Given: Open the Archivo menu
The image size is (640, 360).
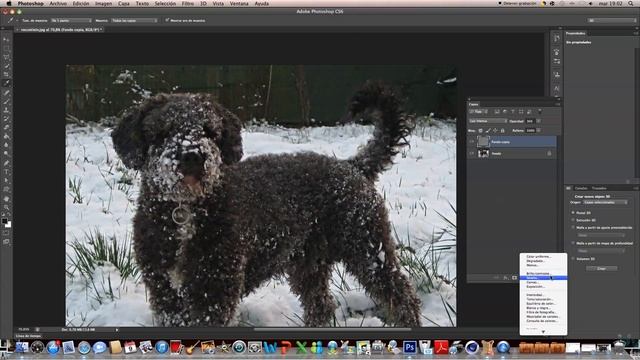Looking at the screenshot, I should [58, 3].
